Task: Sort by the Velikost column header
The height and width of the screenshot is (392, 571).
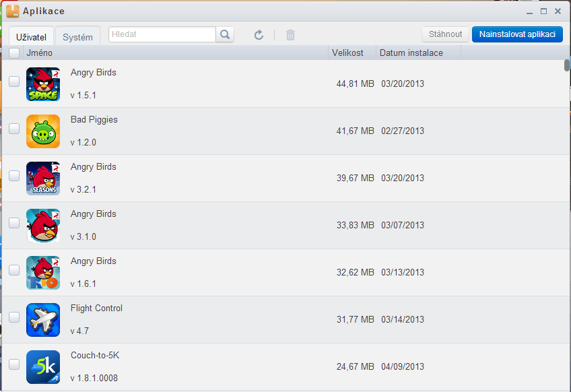Action: [352, 53]
